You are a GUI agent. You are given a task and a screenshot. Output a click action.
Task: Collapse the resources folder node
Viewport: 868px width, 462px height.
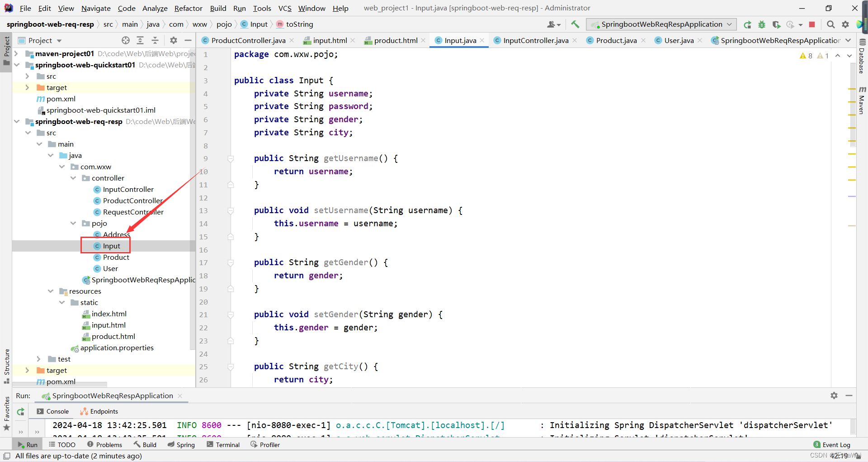(x=51, y=291)
